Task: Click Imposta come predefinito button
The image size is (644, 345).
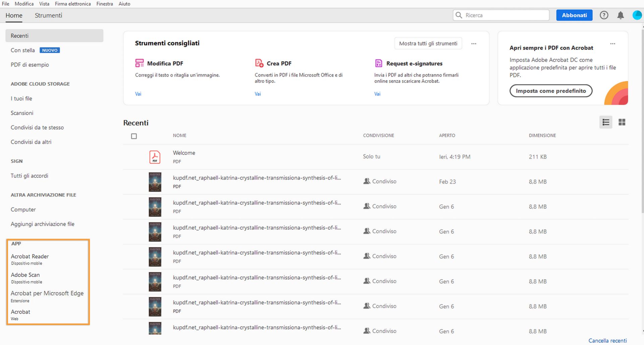Action: point(551,91)
